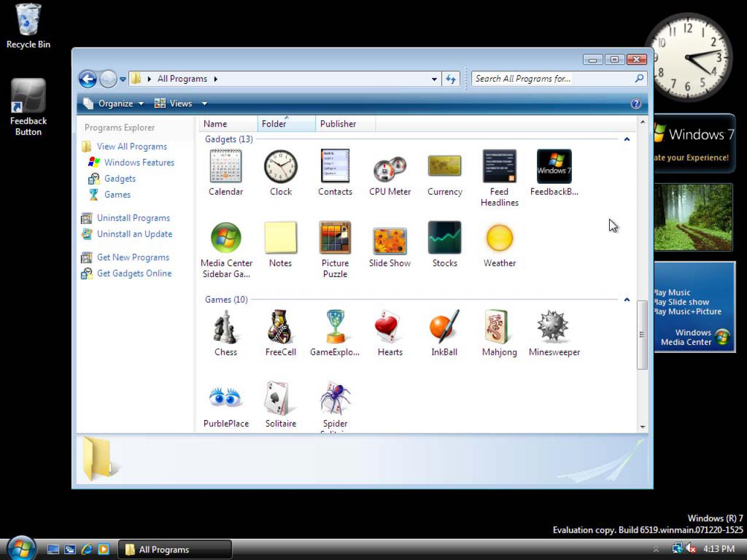Screen dimensions: 747x560
Task: Open the Feed Headlines gadget
Action: (x=500, y=178)
